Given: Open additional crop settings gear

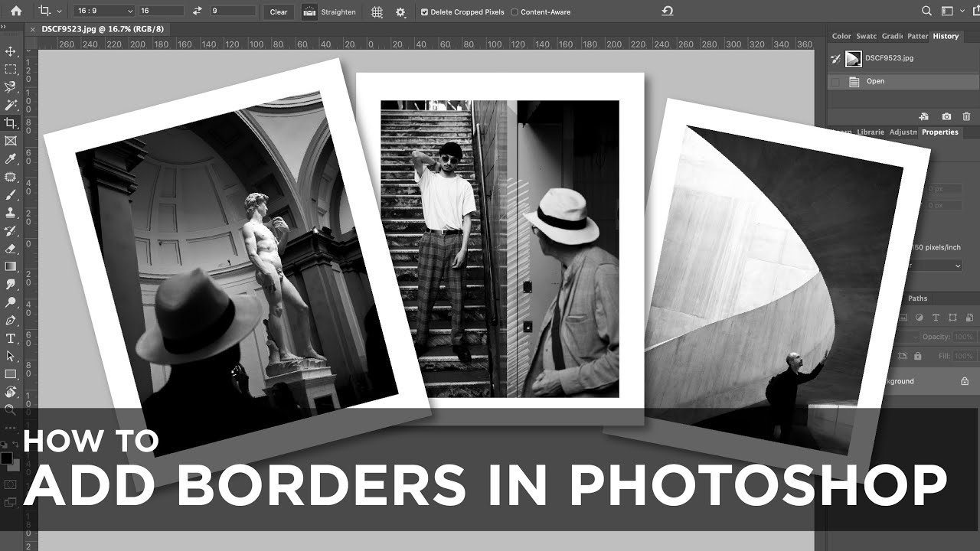Looking at the screenshot, I should click(400, 12).
